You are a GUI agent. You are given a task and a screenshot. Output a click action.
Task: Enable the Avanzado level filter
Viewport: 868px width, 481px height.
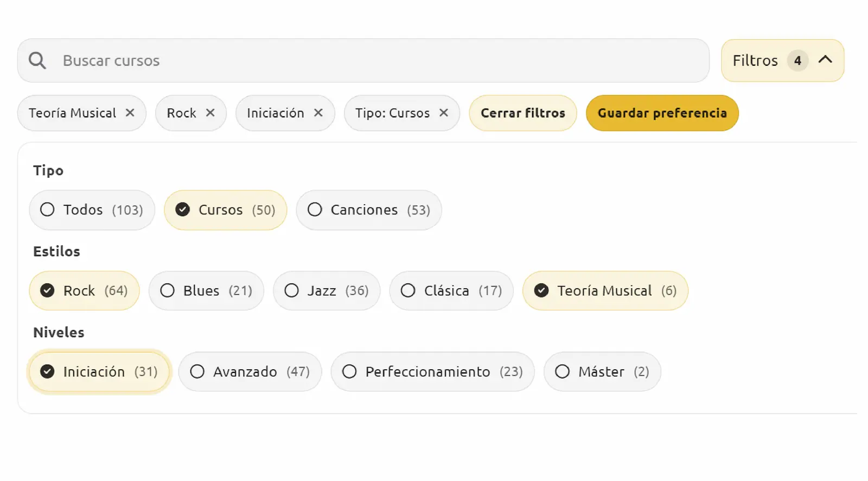pos(250,372)
